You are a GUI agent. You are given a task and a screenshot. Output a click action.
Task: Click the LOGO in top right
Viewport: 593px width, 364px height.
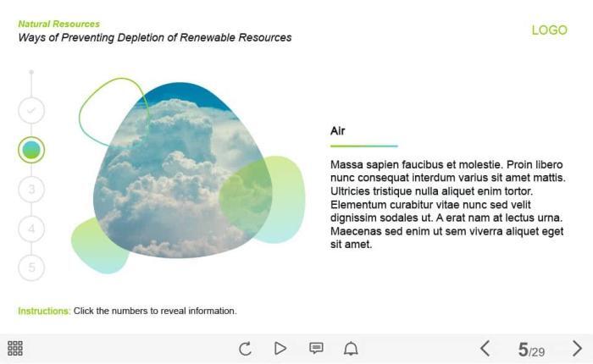549,30
